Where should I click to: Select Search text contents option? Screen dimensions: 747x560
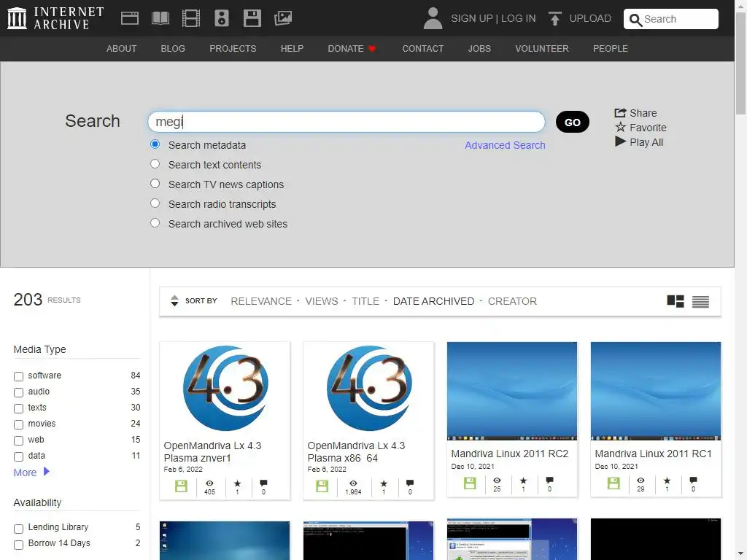[x=155, y=164]
